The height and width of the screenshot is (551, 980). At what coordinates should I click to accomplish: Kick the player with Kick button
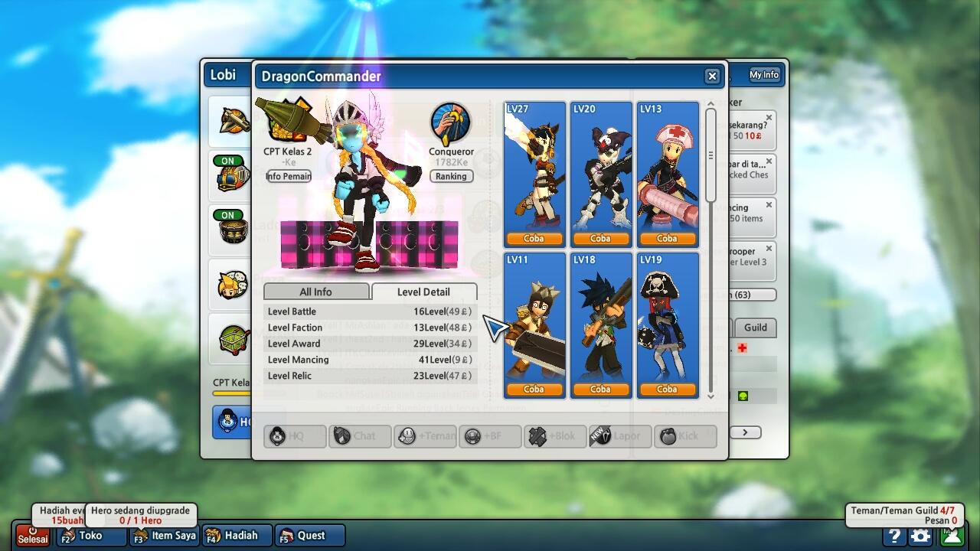(x=685, y=436)
